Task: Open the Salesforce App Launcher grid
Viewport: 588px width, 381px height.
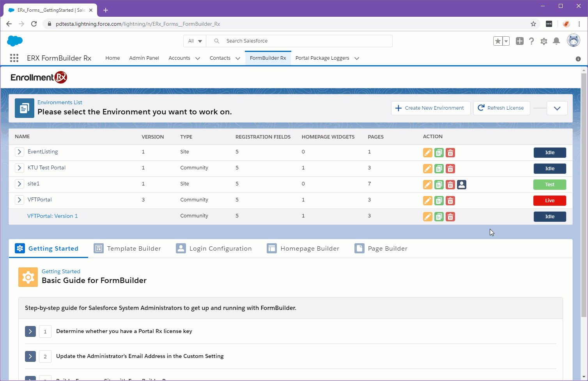Action: (x=14, y=58)
